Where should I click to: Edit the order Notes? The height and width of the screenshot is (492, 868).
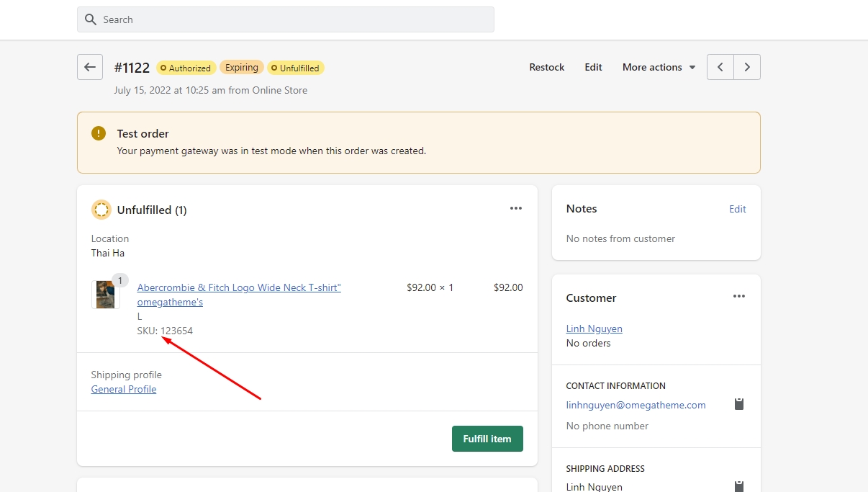point(737,209)
